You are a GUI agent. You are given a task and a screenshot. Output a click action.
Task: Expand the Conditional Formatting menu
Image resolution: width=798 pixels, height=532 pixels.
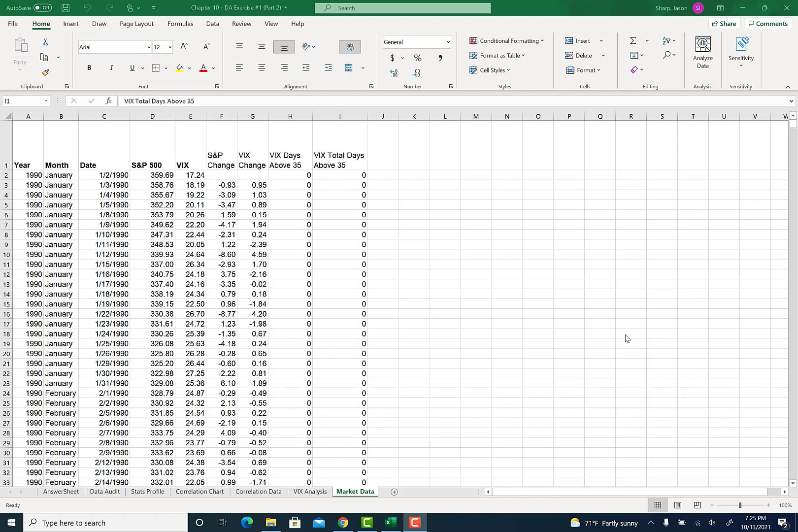(507, 41)
